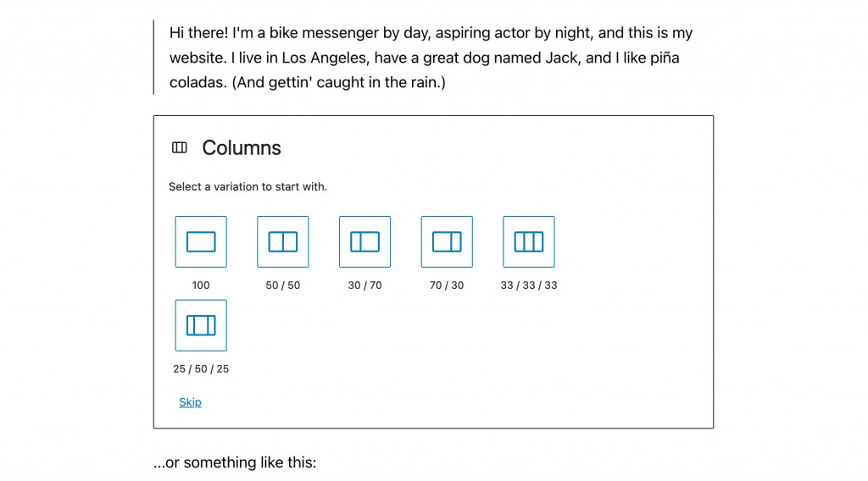This screenshot has width=868, height=481.
Task: Click the "25 / 50 / 25" variation label
Action: [x=201, y=369]
